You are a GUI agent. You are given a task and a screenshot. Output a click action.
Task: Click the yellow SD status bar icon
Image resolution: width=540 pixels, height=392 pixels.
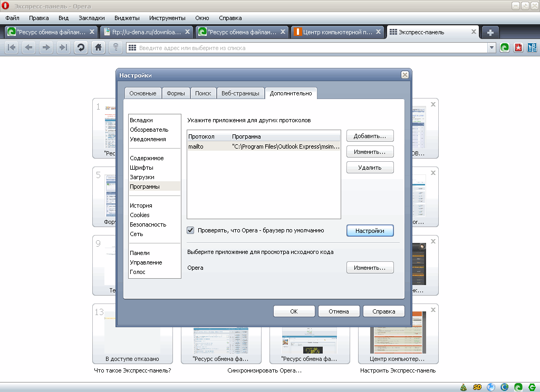pyautogui.click(x=477, y=387)
